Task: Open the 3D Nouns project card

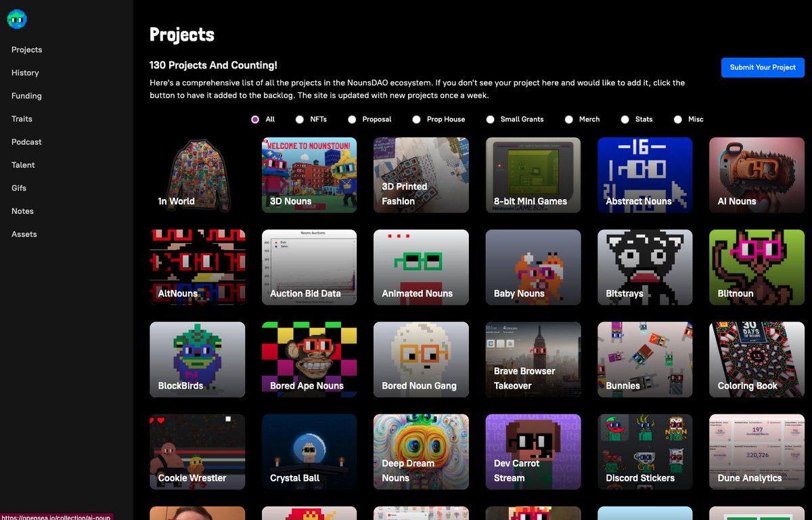Action: (x=309, y=175)
